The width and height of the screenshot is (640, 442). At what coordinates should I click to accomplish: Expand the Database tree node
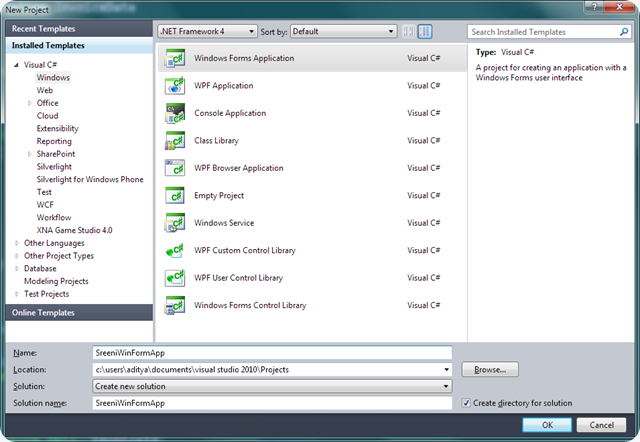point(17,269)
